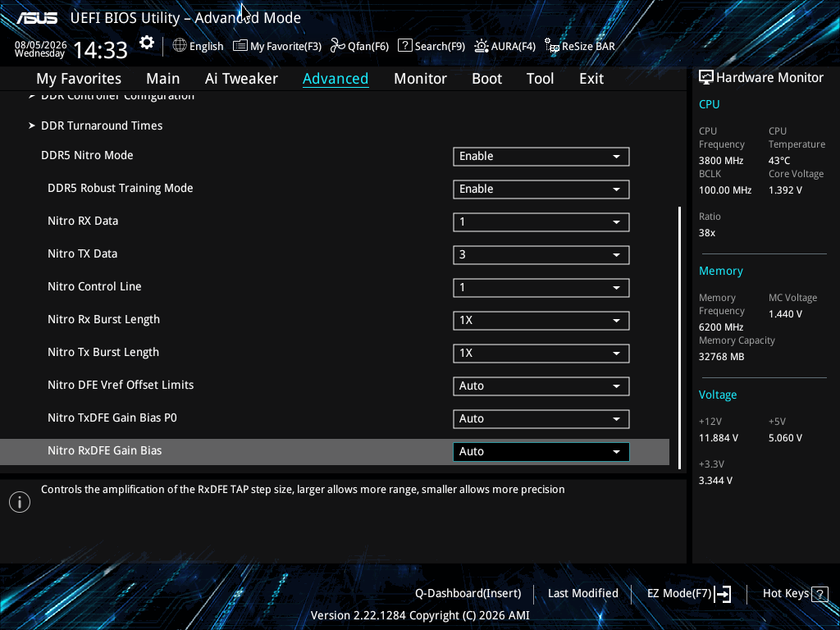Click the 11.884 V reading
Viewport: 840px width, 630px height.
[718, 438]
